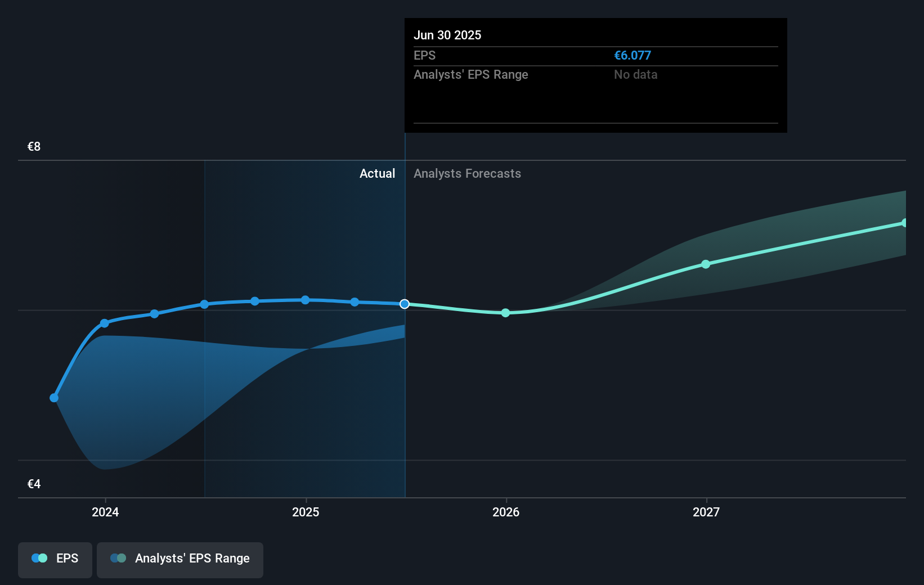Select the white highlighted data point on the chart
The image size is (924, 585).
tap(405, 304)
